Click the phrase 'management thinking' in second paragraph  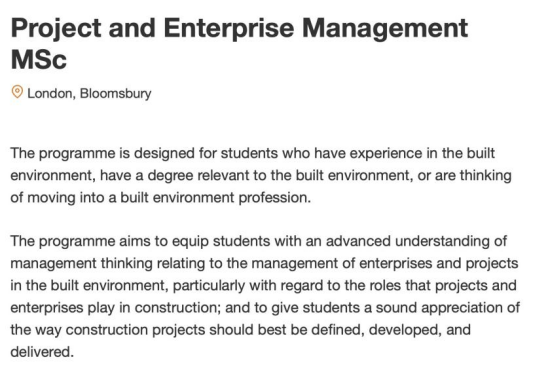coord(81,263)
